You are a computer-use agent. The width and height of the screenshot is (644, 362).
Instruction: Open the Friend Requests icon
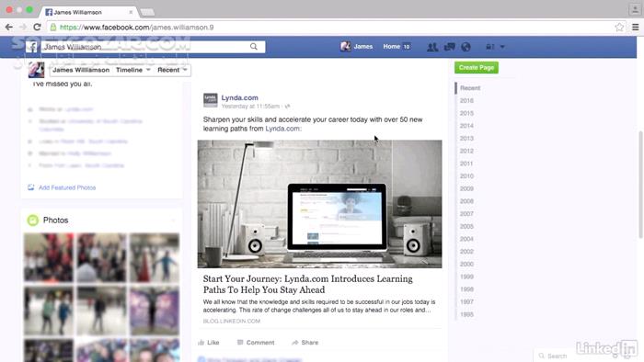432,47
